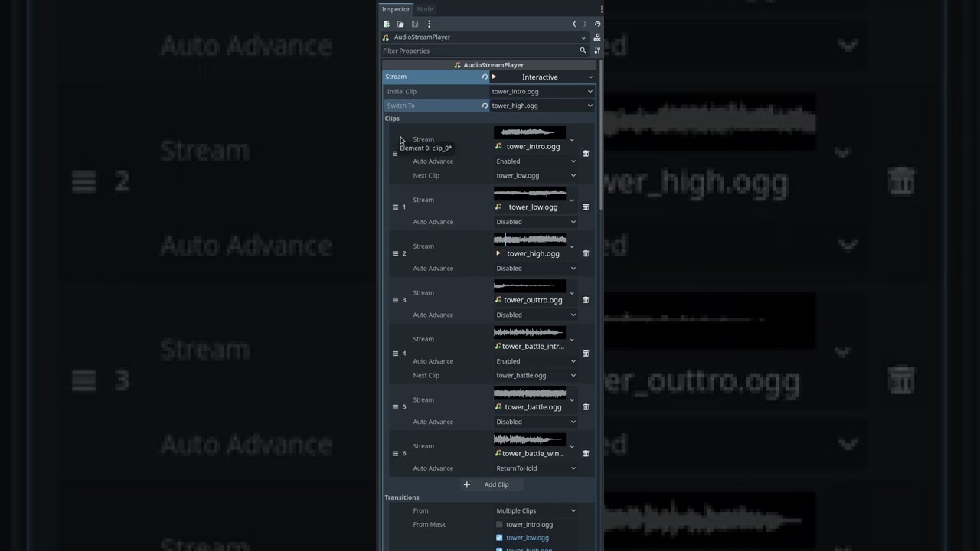The height and width of the screenshot is (551, 980).
Task: Grab the reorder handle for clip 5
Action: pyautogui.click(x=395, y=407)
